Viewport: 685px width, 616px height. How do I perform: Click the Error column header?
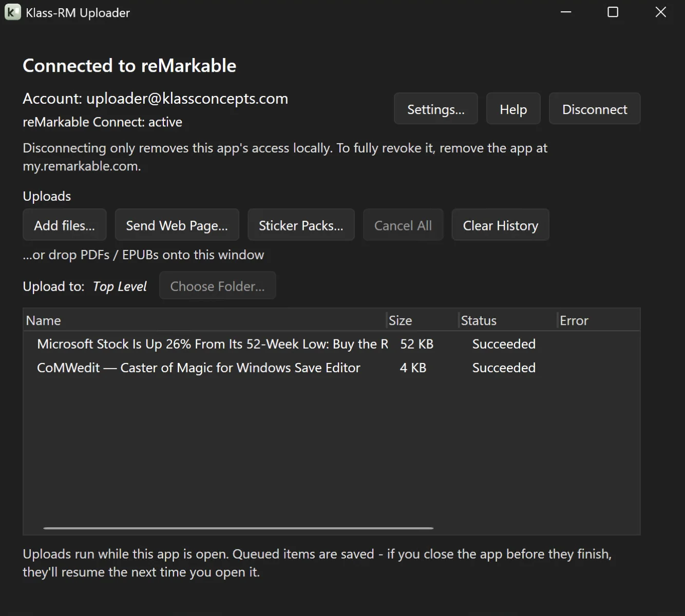click(x=598, y=320)
